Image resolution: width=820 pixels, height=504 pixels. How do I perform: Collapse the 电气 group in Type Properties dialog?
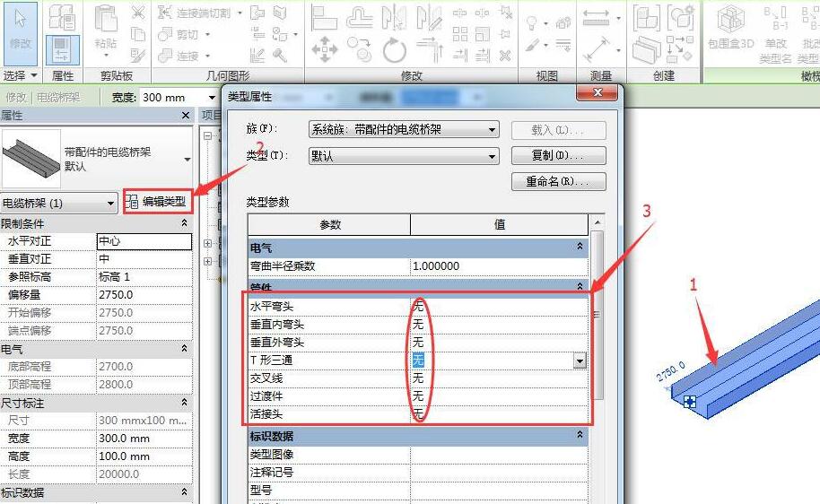(x=580, y=247)
